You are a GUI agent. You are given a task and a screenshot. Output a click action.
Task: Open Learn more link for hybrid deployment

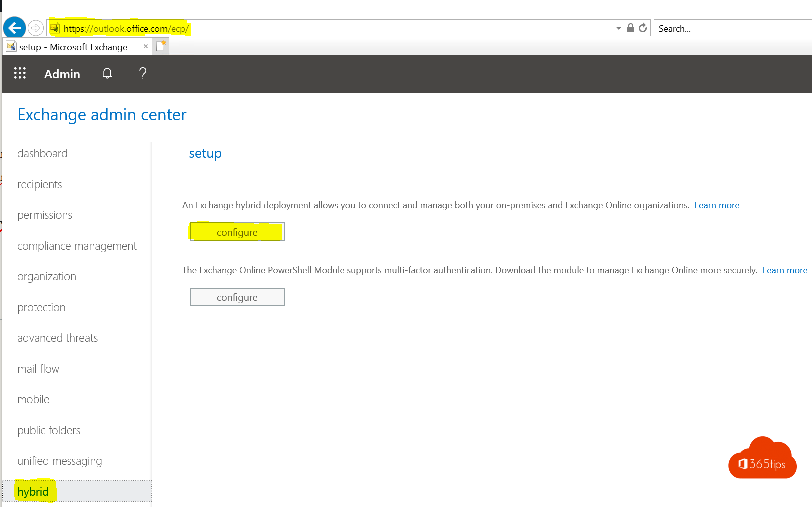tap(717, 205)
